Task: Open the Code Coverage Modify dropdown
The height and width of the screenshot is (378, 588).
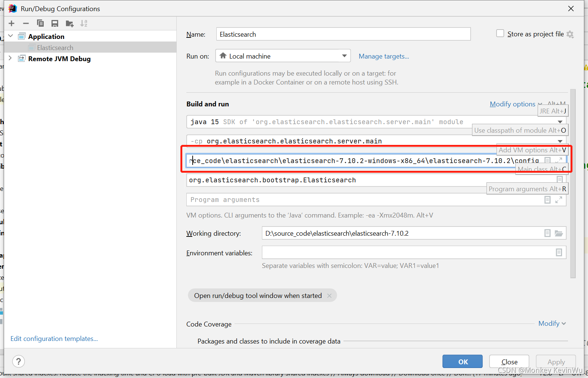Action: pos(552,324)
